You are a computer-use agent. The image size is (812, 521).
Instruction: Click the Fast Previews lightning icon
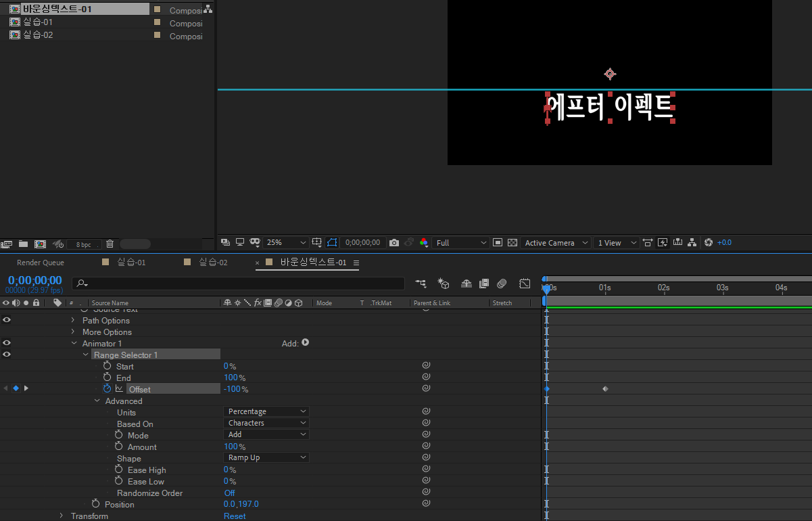click(663, 242)
